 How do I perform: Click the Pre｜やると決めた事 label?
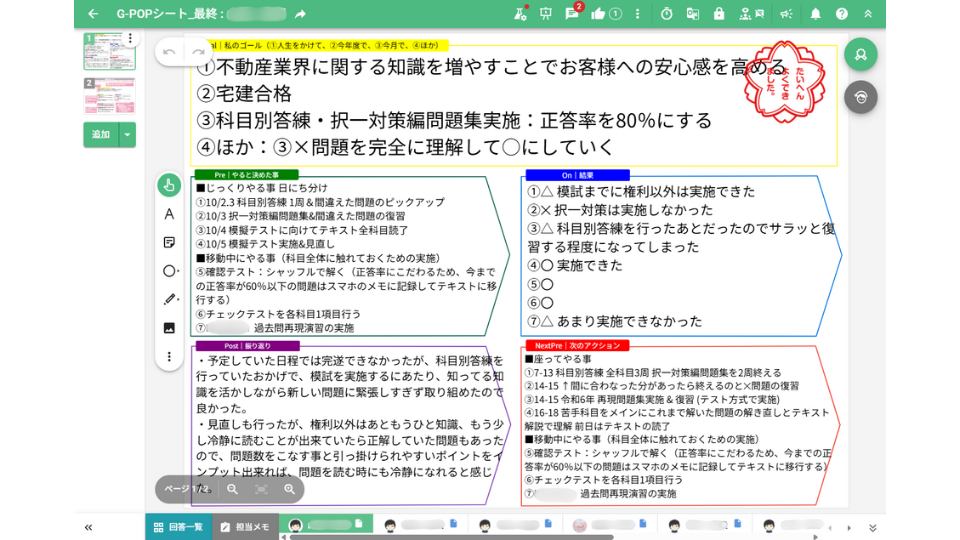pos(247,175)
